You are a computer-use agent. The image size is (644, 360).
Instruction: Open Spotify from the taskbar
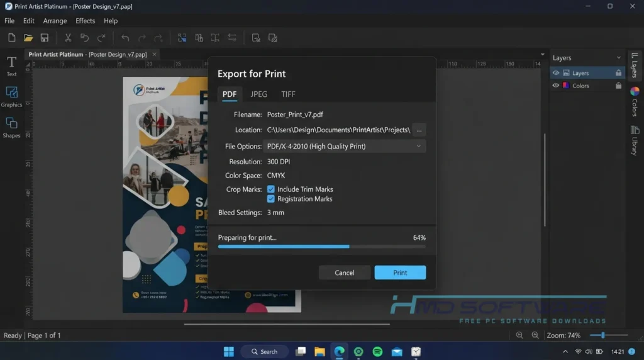click(x=377, y=351)
